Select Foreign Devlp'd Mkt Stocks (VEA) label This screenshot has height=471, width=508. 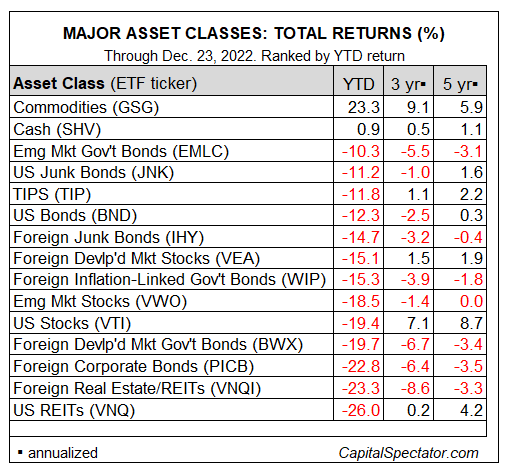click(137, 258)
